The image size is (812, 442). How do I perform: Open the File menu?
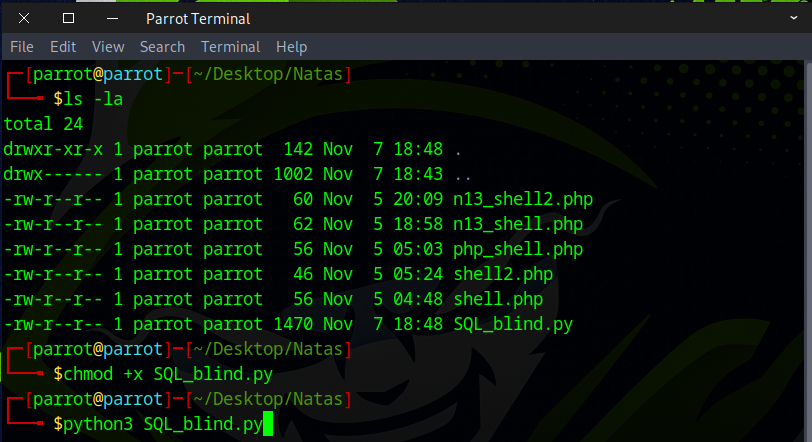pos(21,47)
